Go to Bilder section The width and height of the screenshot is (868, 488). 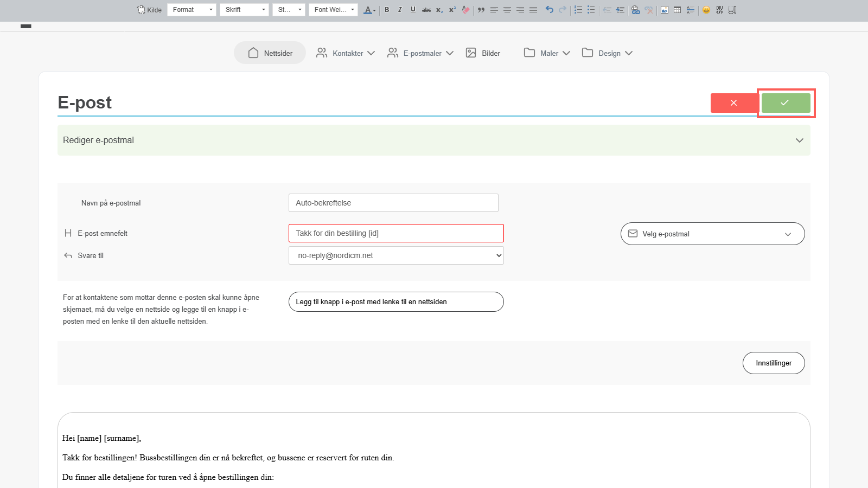(483, 53)
